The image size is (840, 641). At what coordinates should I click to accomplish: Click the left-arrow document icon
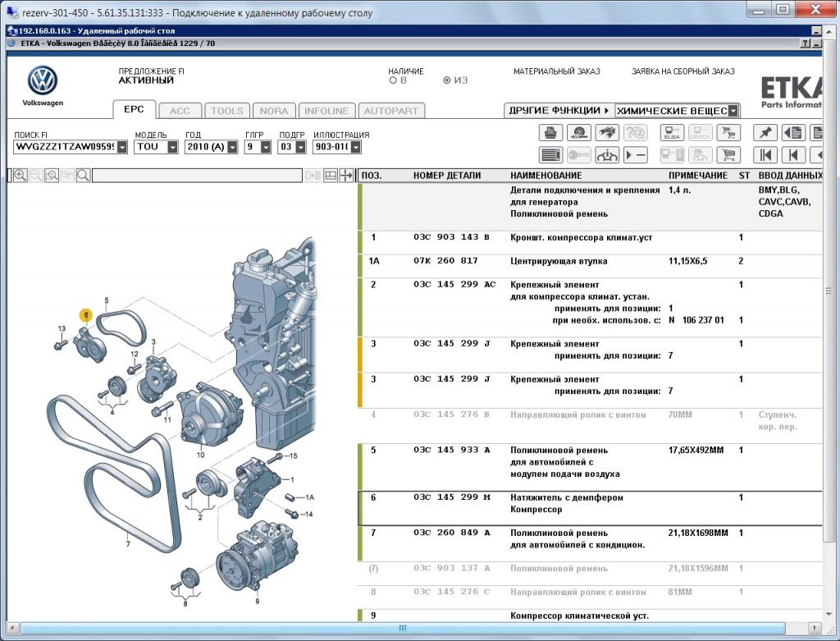[x=793, y=132]
